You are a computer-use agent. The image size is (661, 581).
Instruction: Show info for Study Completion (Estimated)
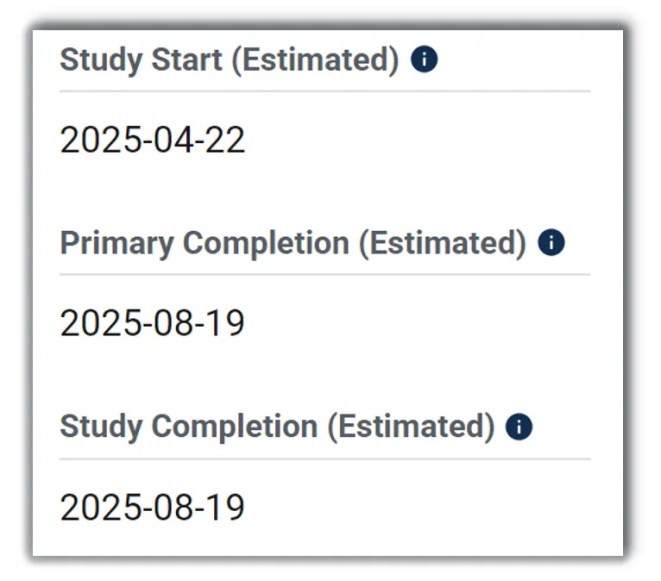[519, 427]
